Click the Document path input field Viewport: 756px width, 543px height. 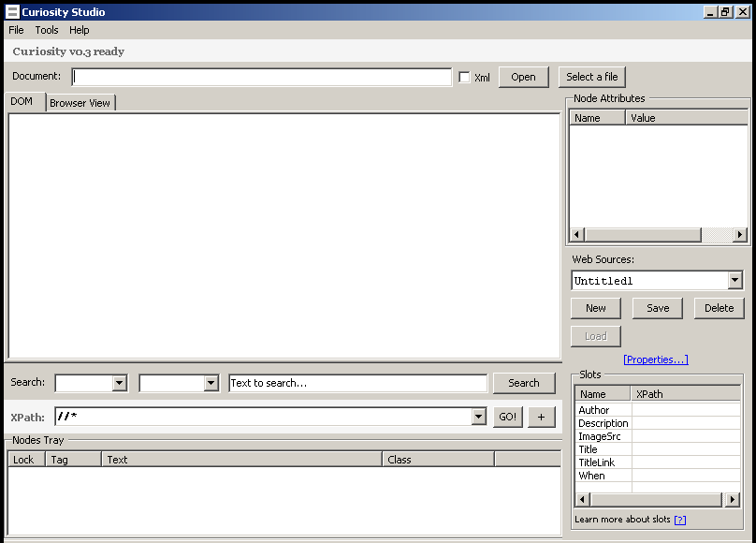[262, 77]
